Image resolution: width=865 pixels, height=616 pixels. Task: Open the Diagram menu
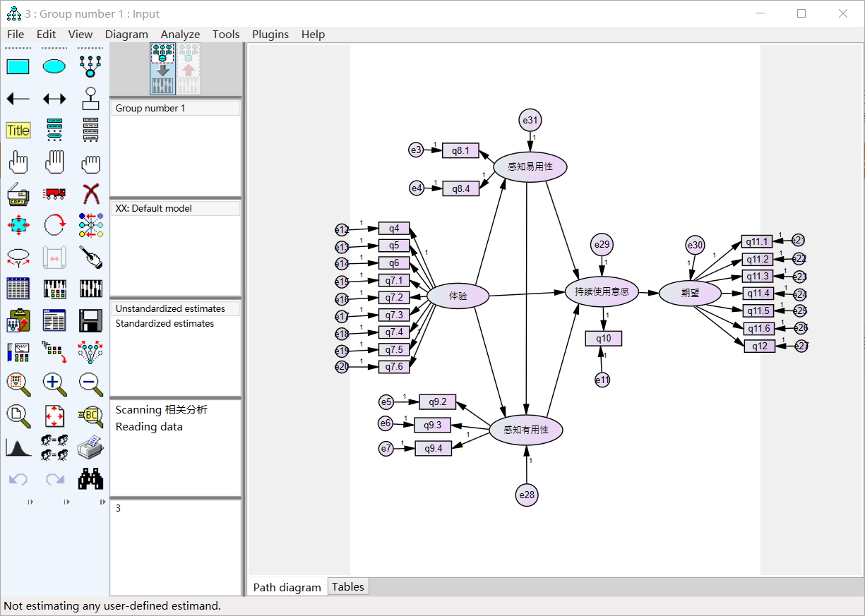point(126,34)
